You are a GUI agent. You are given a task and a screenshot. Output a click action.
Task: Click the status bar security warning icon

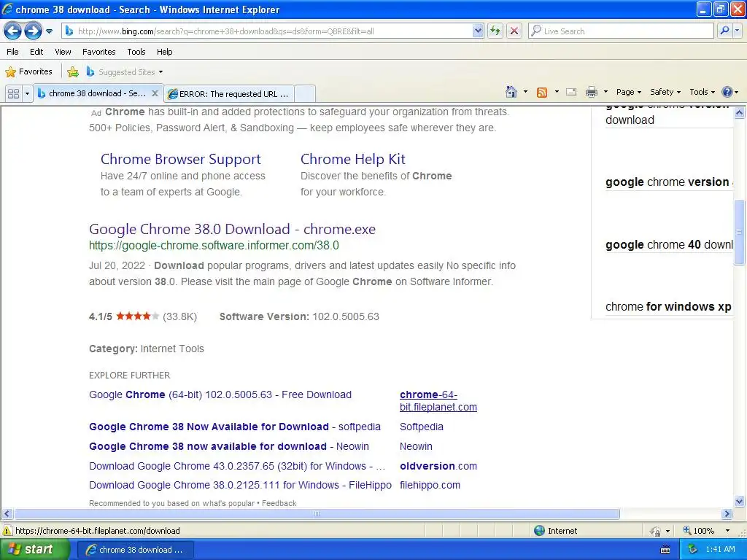pyautogui.click(x=7, y=531)
